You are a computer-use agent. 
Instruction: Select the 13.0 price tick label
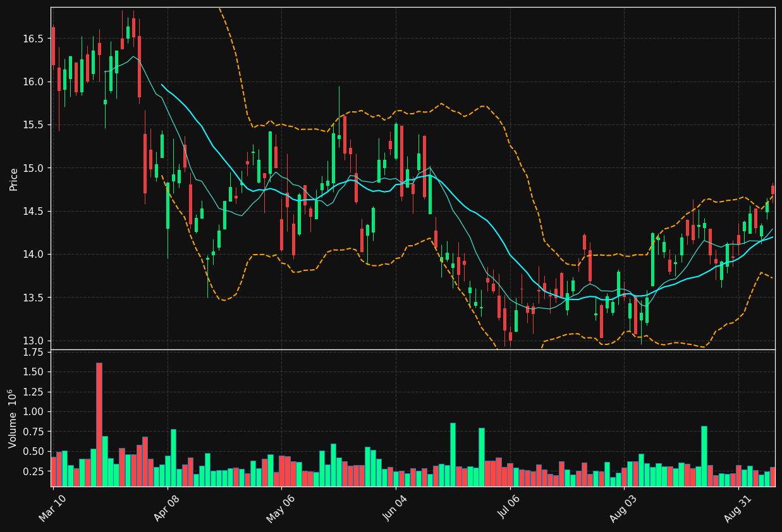[x=33, y=341]
